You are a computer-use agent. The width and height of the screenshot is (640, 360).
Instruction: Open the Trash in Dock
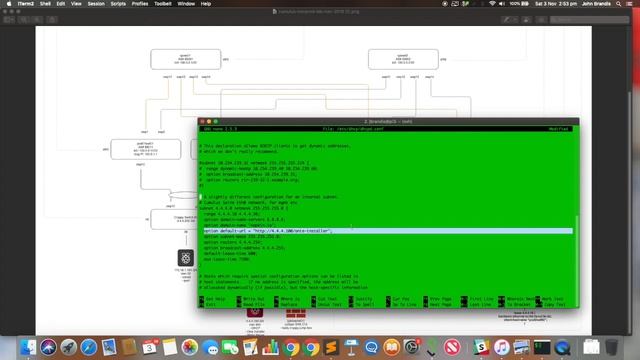click(x=611, y=347)
